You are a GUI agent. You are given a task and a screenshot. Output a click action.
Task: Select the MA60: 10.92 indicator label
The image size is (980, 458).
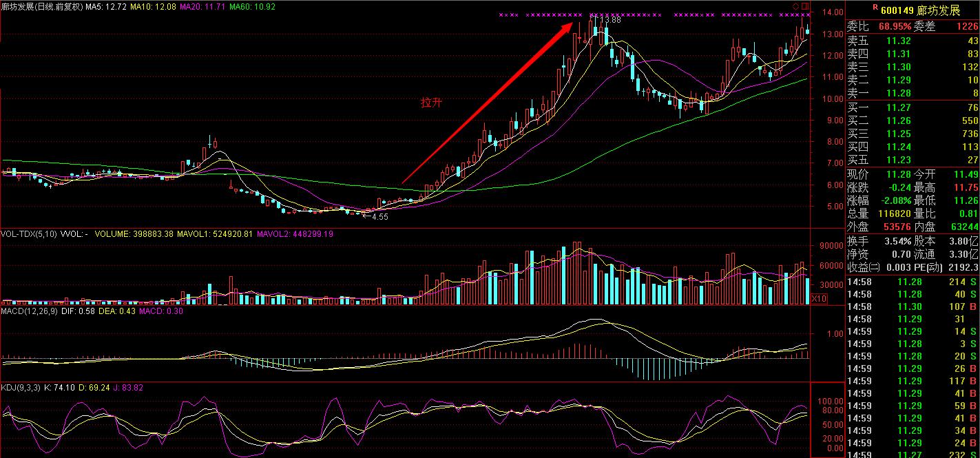coord(253,6)
